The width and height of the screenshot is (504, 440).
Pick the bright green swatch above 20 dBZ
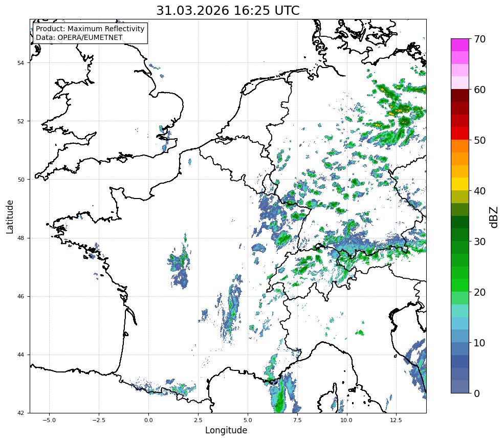460,285
